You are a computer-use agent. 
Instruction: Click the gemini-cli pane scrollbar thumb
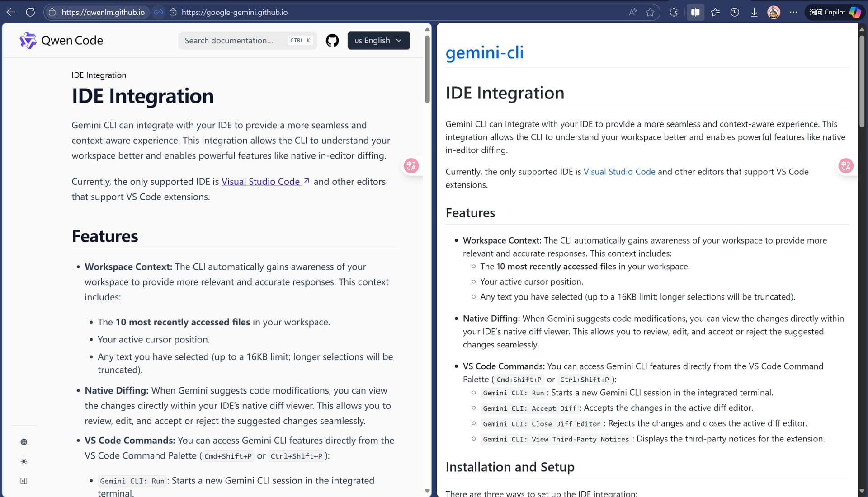tap(862, 80)
